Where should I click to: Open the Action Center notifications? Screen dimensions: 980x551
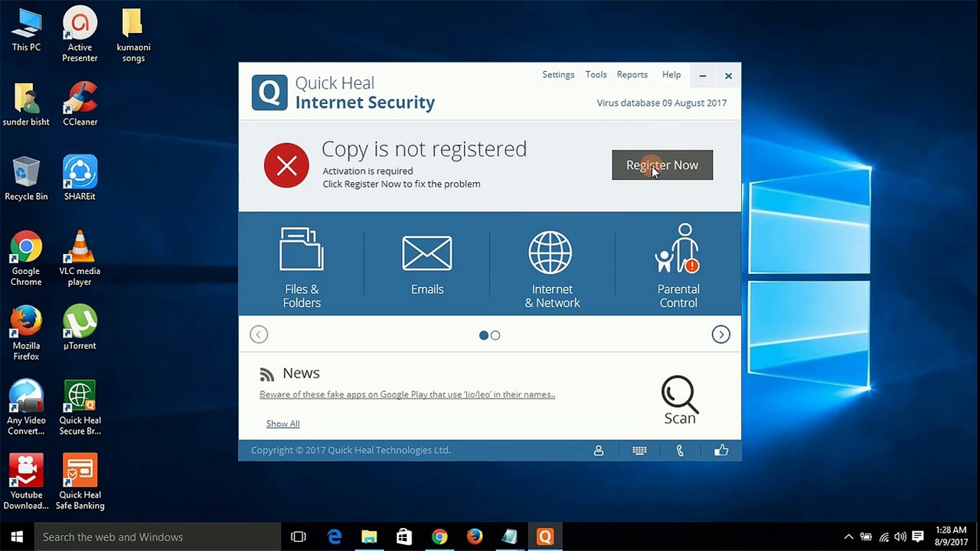[920, 537]
